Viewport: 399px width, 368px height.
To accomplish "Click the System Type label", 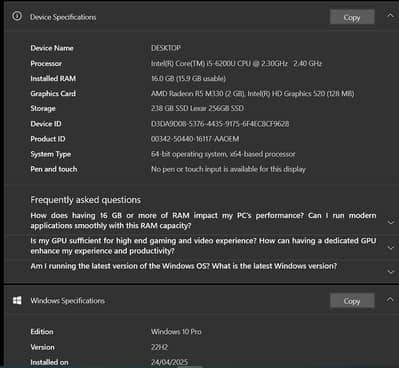I will (51, 154).
